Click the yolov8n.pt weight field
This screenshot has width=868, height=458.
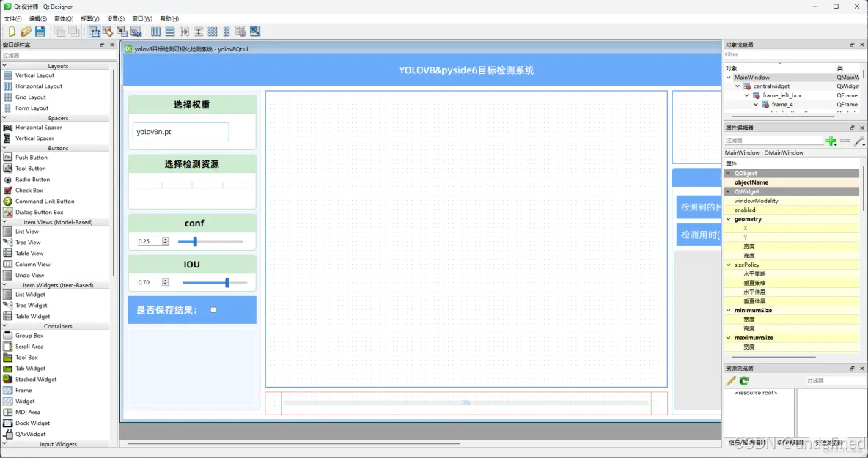180,132
